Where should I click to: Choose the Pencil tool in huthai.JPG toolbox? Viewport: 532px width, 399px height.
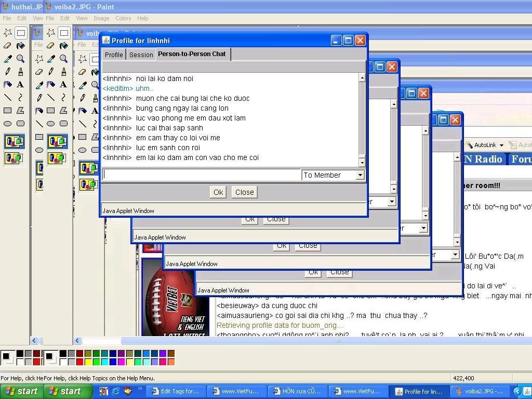pyautogui.click(x=8, y=71)
